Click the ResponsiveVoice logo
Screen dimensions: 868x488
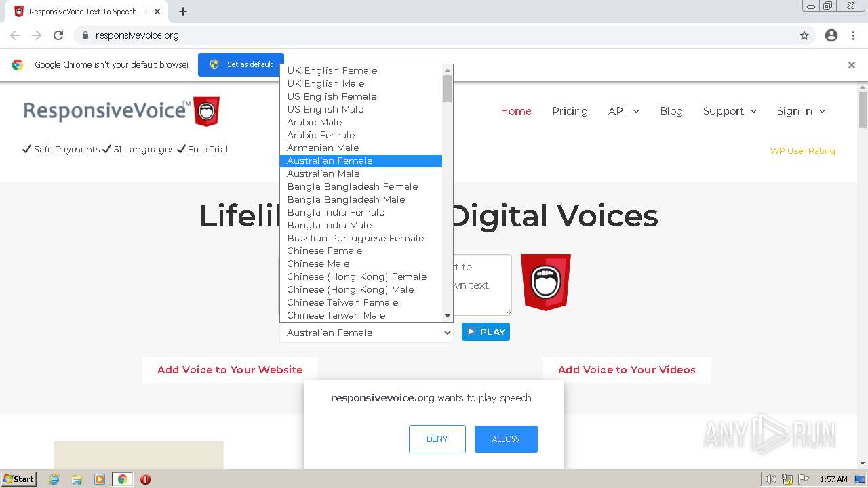coord(122,111)
